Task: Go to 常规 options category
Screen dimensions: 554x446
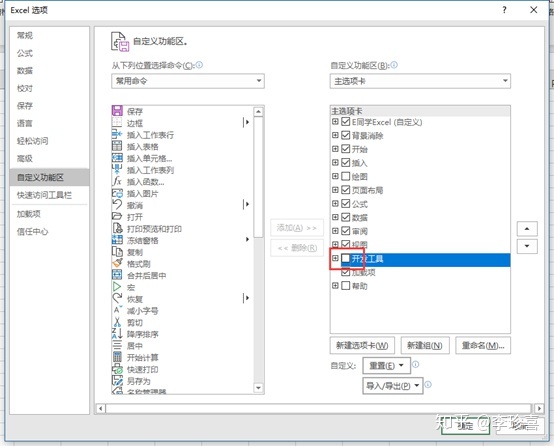Action: (25, 35)
